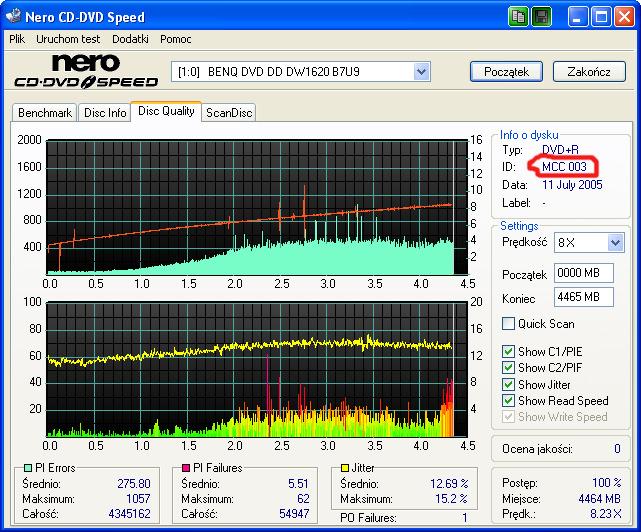Click the floppy disk save icon
Screen dimensions: 641x532
[541, 17]
